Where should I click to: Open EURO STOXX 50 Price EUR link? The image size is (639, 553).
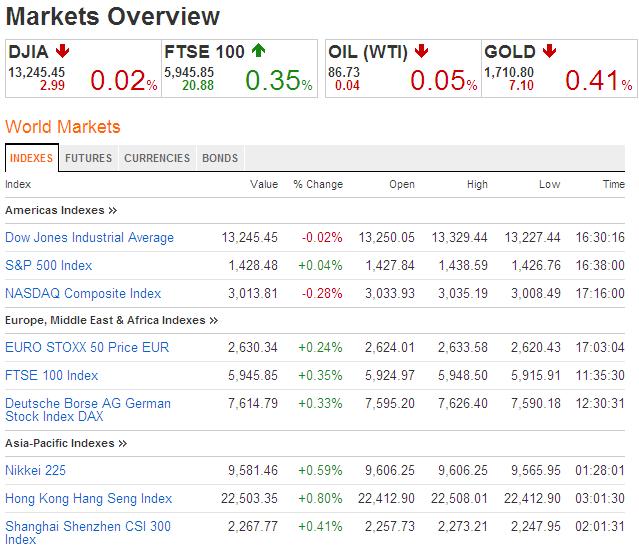point(87,347)
